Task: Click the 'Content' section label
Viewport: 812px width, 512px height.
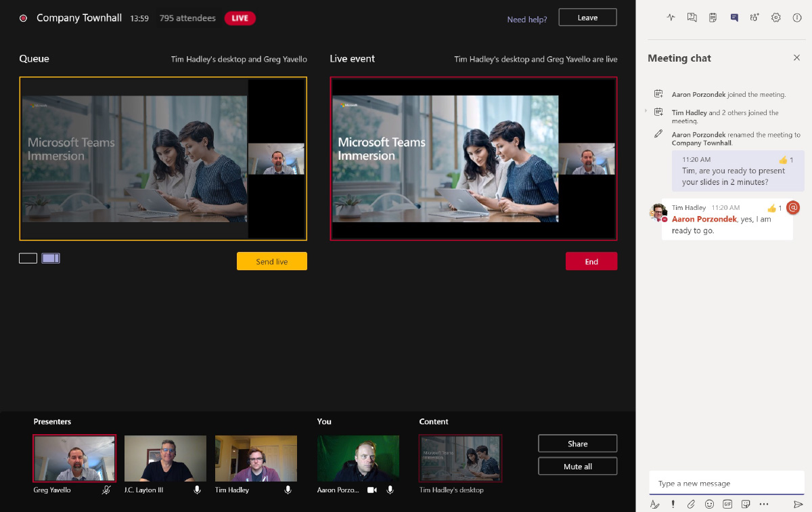Action: pyautogui.click(x=434, y=421)
